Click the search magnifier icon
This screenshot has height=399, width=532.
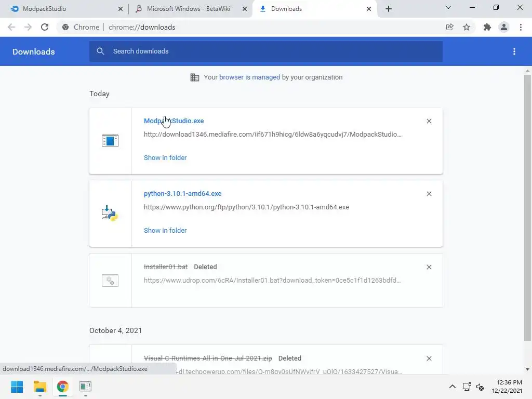coord(100,51)
